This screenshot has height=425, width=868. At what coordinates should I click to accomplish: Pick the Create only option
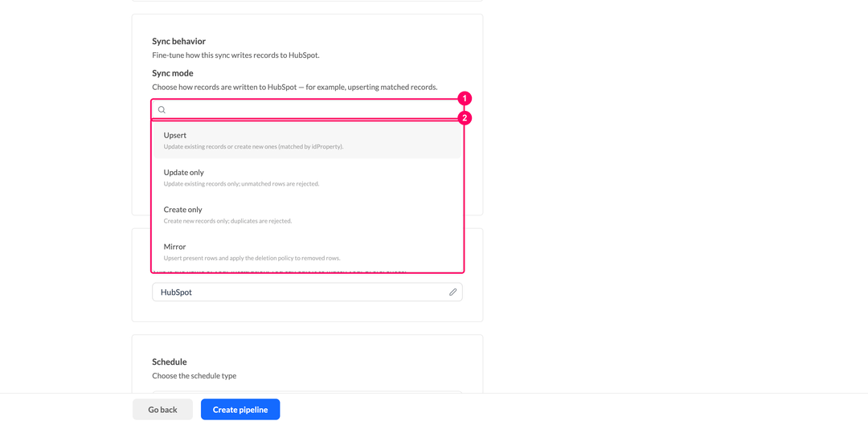point(307,215)
